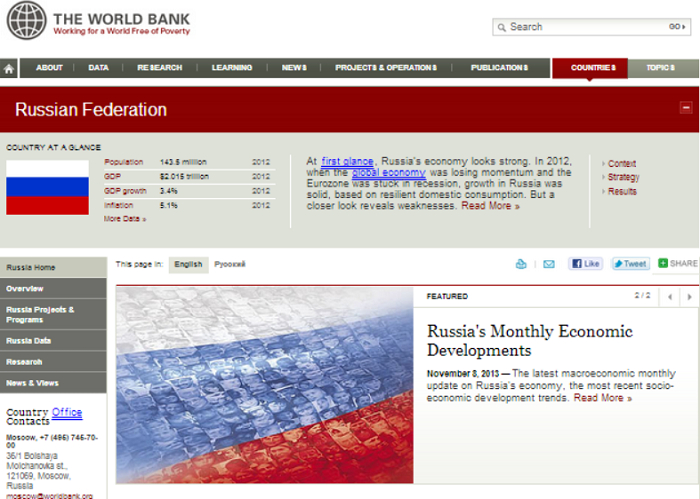700x499 pixels.
Task: Click the Tweet button
Action: coord(630,264)
